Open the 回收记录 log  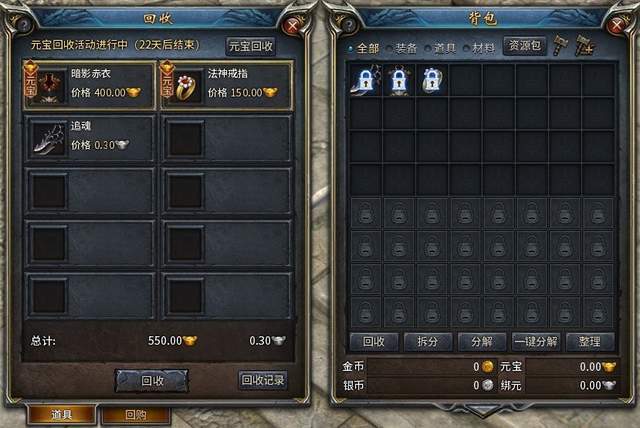coord(263,380)
